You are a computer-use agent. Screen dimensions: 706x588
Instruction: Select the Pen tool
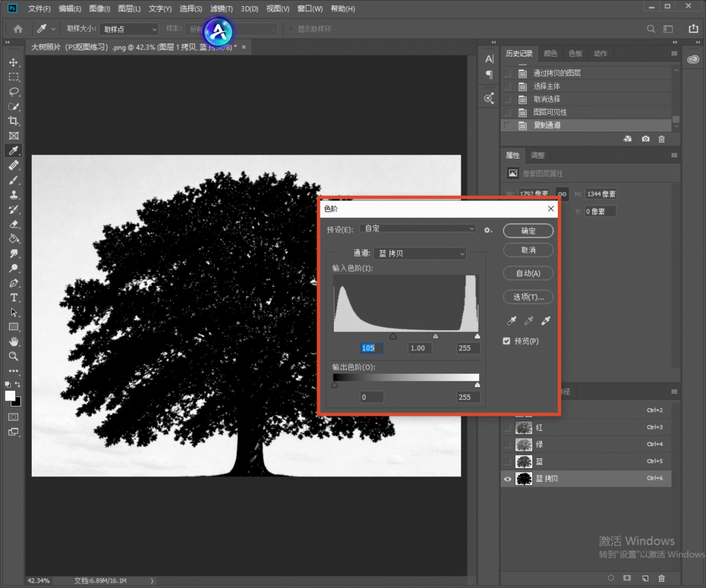(14, 283)
